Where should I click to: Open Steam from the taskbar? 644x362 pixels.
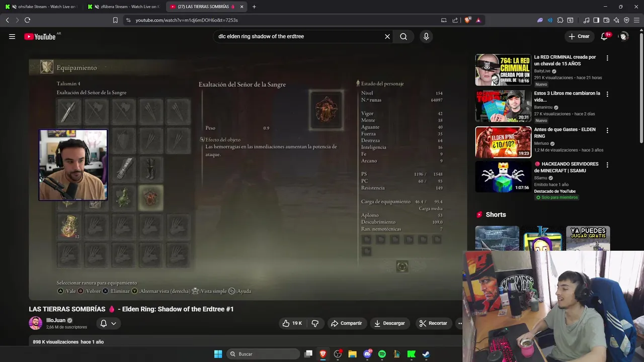pyautogui.click(x=426, y=354)
